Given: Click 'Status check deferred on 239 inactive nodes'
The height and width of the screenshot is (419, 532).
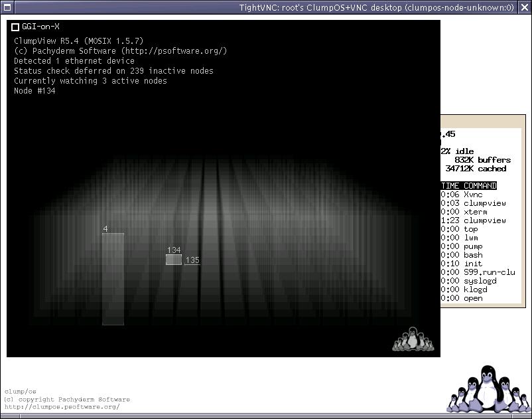Looking at the screenshot, I should tap(113, 70).
